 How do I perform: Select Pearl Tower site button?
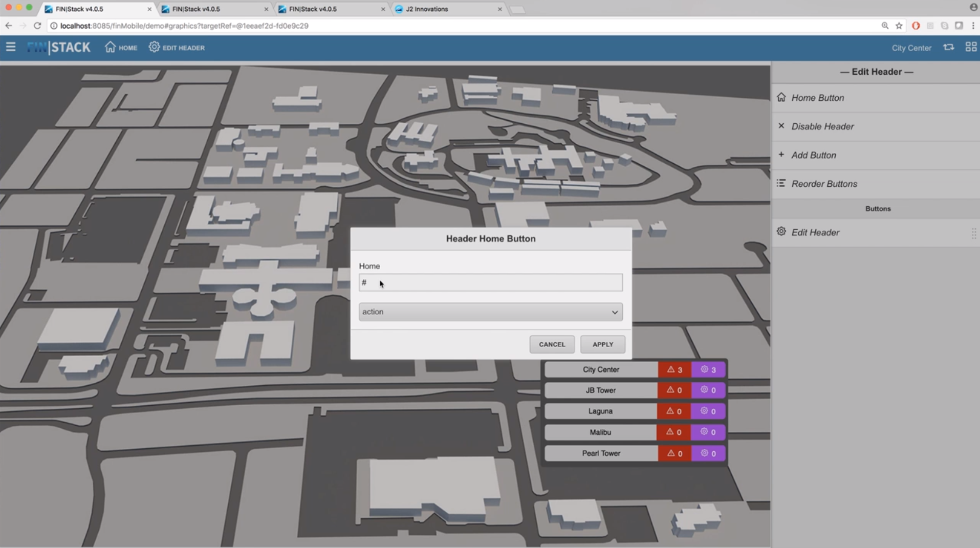(601, 453)
